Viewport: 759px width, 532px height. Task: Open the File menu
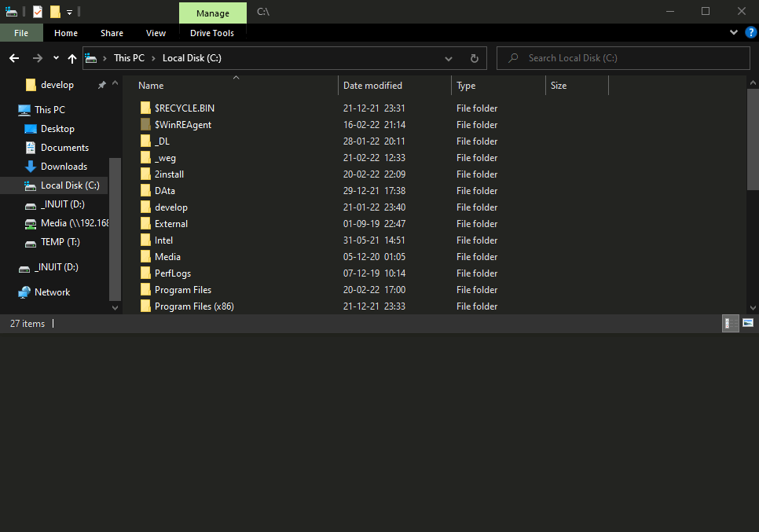(x=21, y=32)
